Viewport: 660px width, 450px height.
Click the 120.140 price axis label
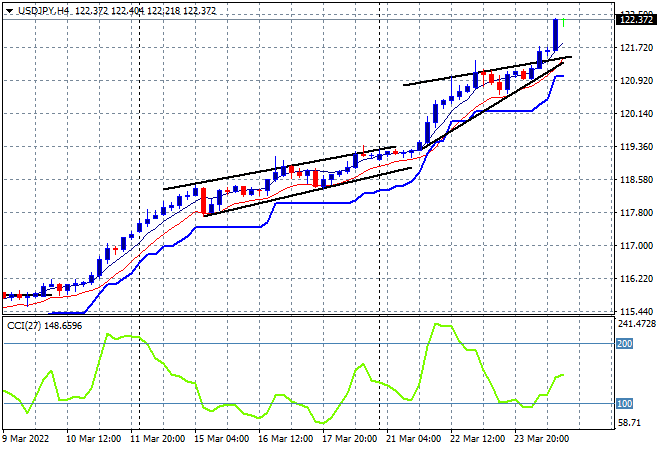(x=637, y=114)
